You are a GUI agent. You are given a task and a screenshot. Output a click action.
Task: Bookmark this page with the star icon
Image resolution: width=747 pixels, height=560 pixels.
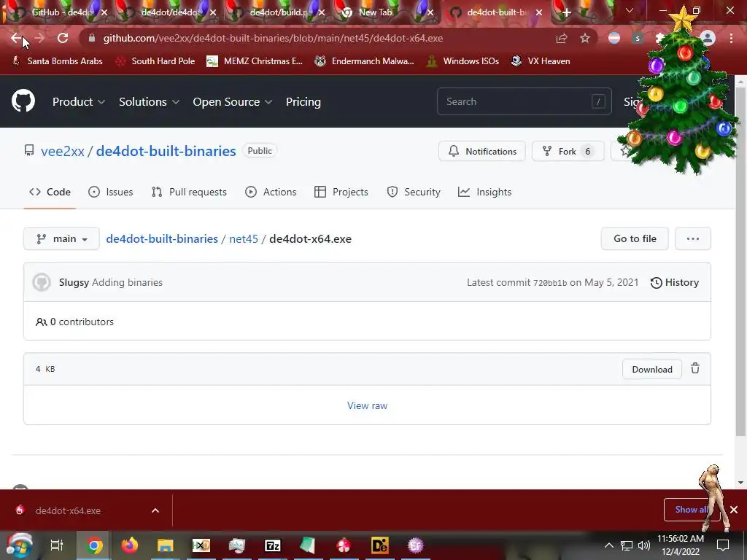[x=585, y=38]
